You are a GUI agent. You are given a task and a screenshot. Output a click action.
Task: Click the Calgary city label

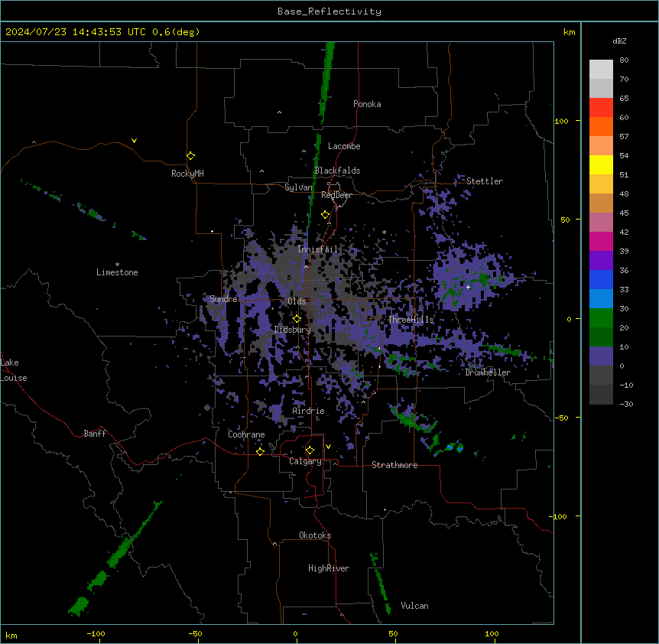click(x=305, y=461)
